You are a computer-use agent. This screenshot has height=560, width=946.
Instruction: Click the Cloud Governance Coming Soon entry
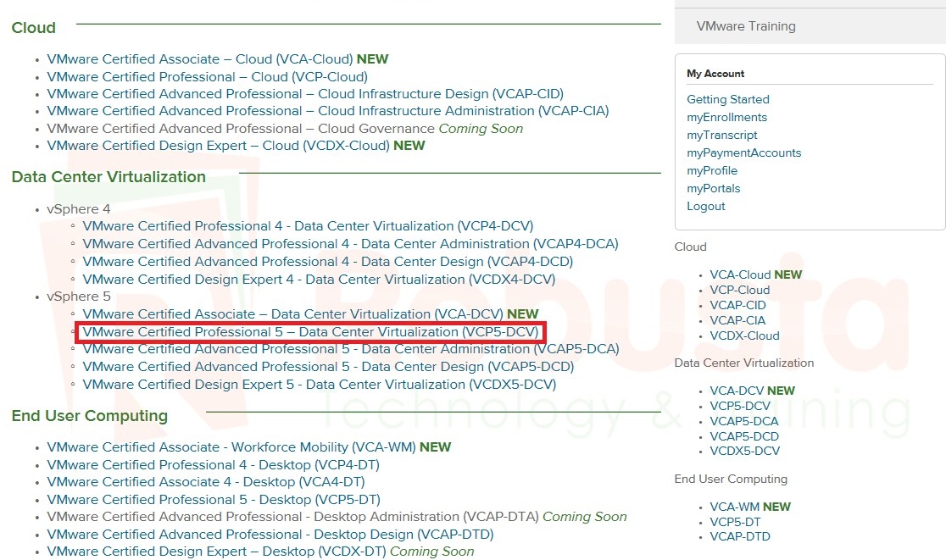click(x=285, y=129)
